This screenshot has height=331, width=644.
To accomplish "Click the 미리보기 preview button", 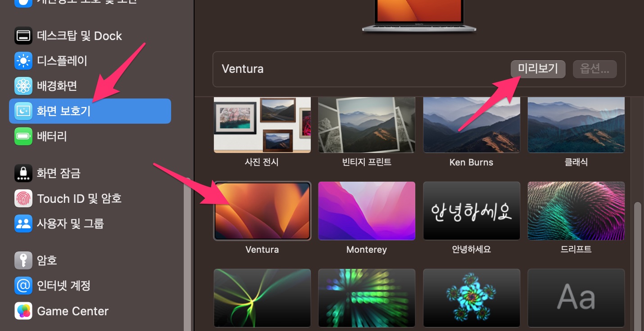I will 538,69.
